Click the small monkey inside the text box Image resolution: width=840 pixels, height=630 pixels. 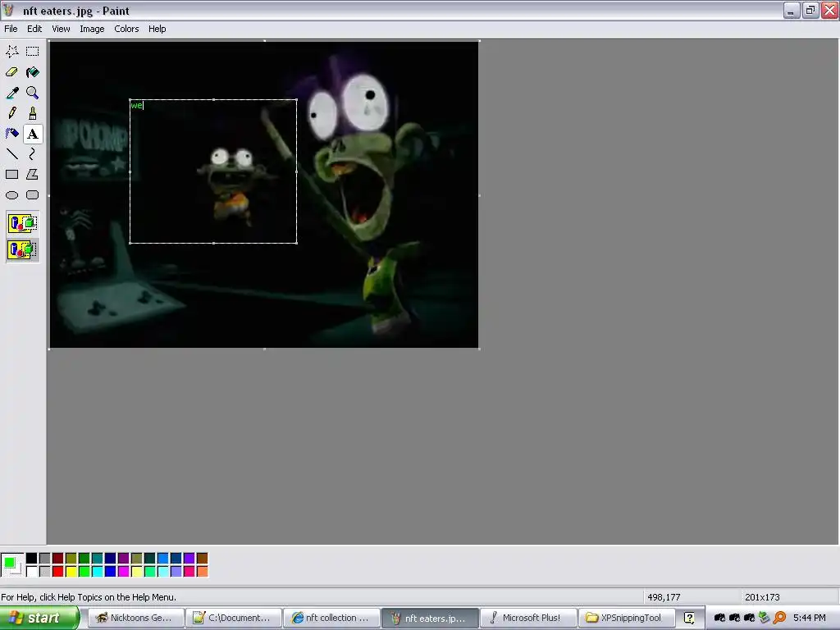click(231, 185)
